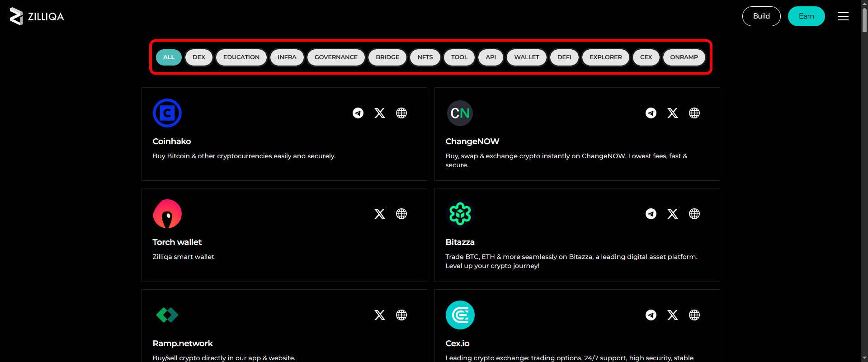Enable the ONRAMP filter chip
868x362 pixels.
click(684, 57)
